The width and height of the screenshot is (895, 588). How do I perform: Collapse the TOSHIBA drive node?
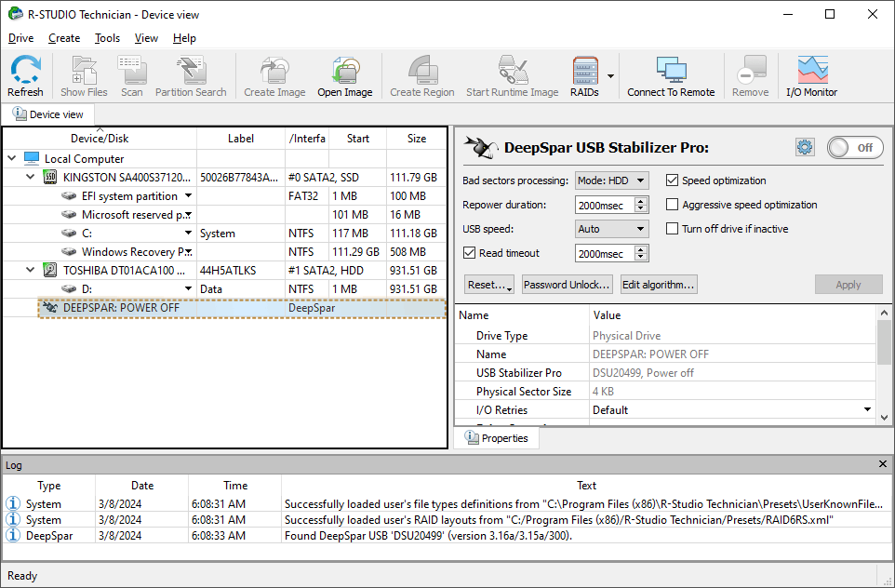point(31,270)
